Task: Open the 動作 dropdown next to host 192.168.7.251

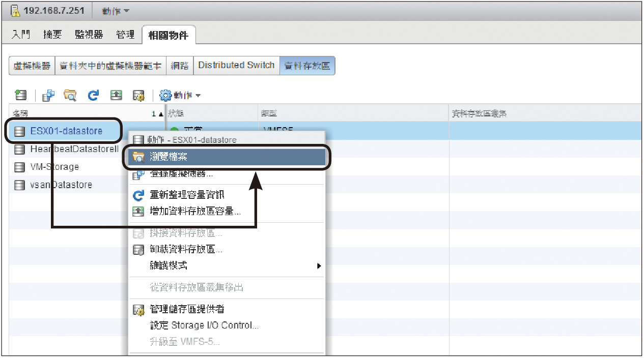Action: tap(116, 11)
